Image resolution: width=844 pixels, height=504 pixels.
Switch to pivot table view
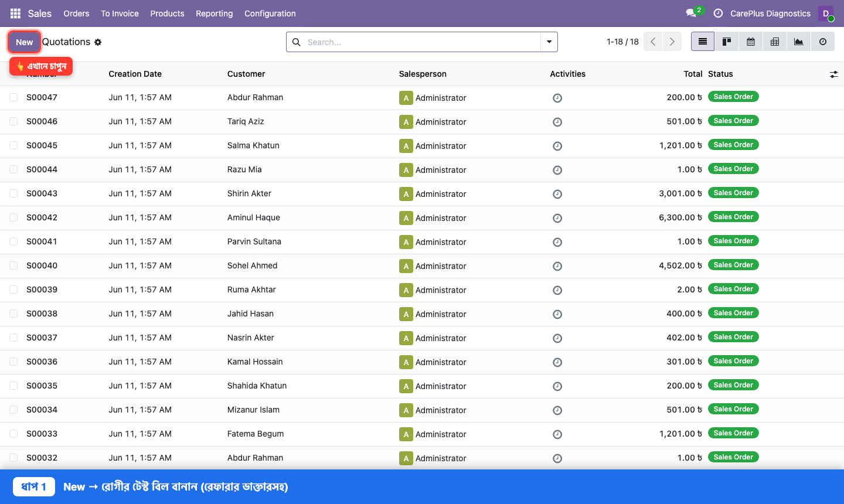[x=775, y=42]
